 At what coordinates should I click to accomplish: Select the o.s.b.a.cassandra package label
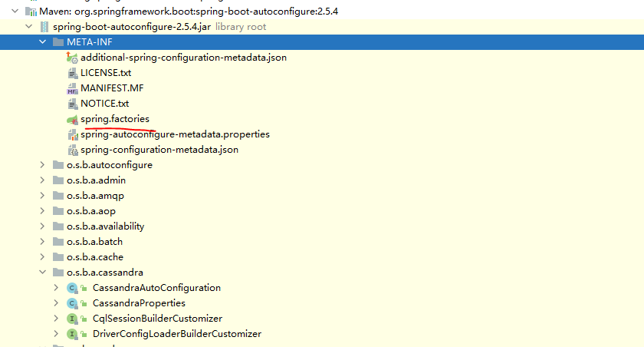(x=105, y=273)
